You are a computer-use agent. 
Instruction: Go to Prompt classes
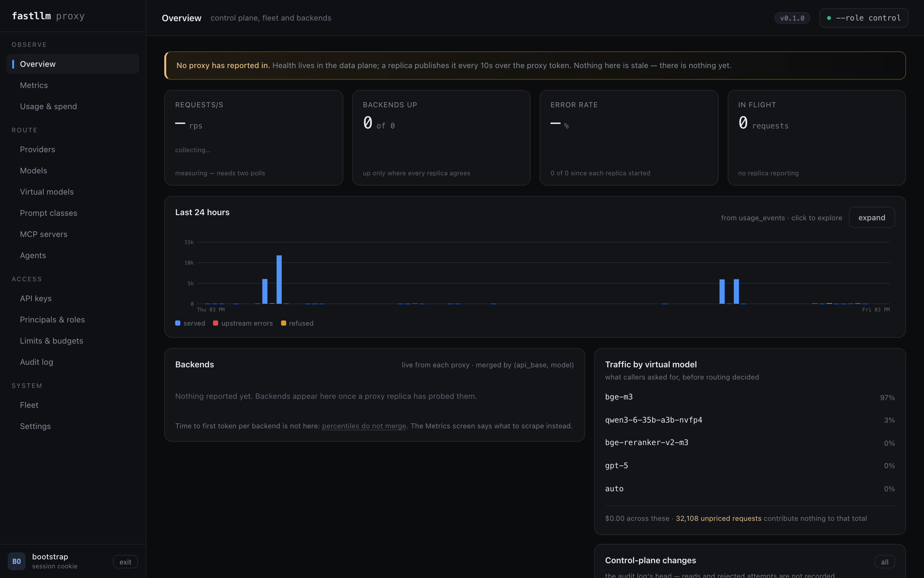(x=73, y=213)
